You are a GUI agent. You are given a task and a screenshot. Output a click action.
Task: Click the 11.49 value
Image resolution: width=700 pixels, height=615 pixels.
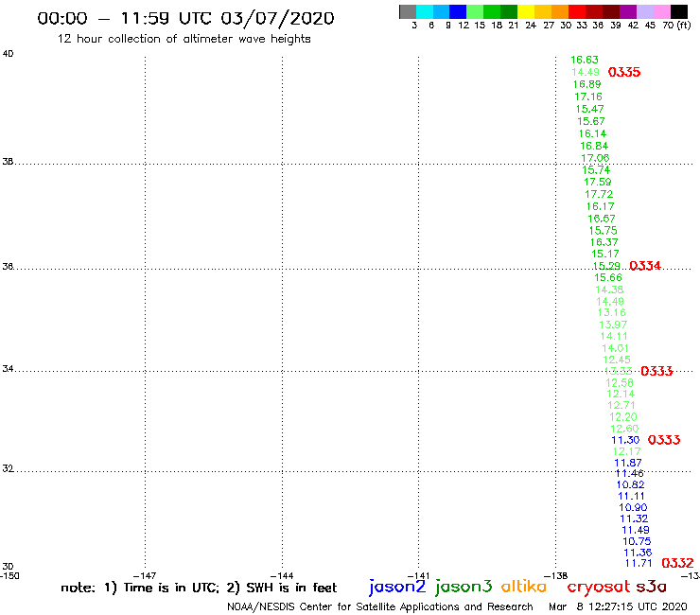click(x=636, y=530)
